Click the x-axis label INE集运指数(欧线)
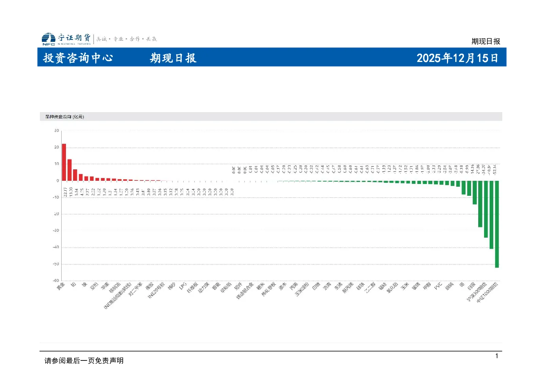The image size is (554, 392). point(117,296)
